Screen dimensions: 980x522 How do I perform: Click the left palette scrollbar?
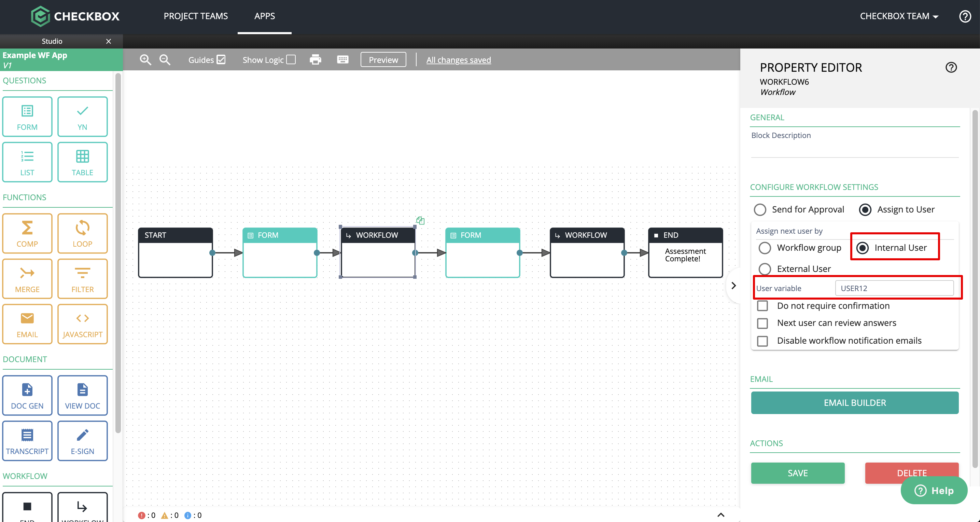coord(118,253)
